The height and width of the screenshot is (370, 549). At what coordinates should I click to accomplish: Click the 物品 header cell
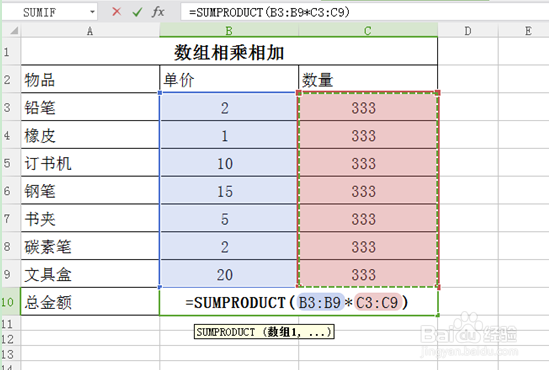coord(90,79)
